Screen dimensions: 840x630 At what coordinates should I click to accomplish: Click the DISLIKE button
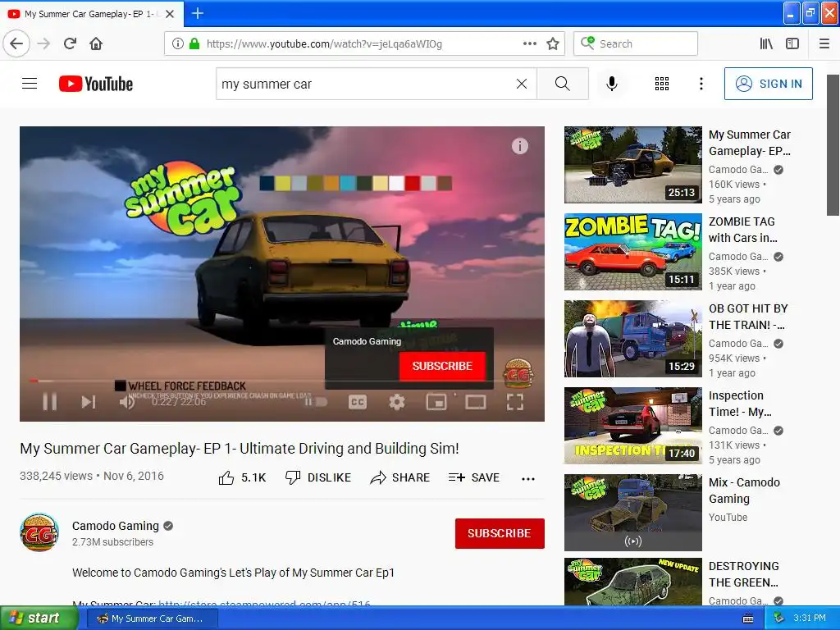[318, 478]
